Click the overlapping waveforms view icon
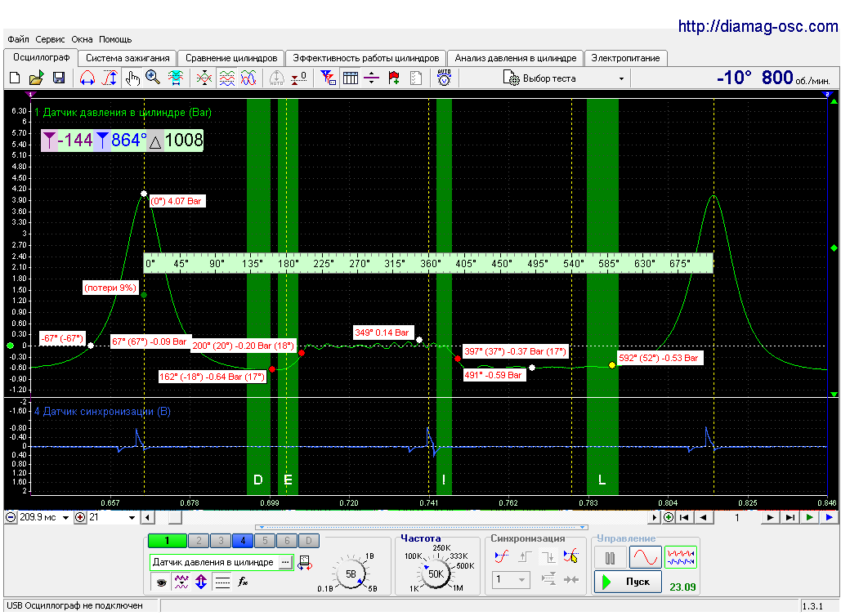The width and height of the screenshot is (850, 616). pos(248,78)
